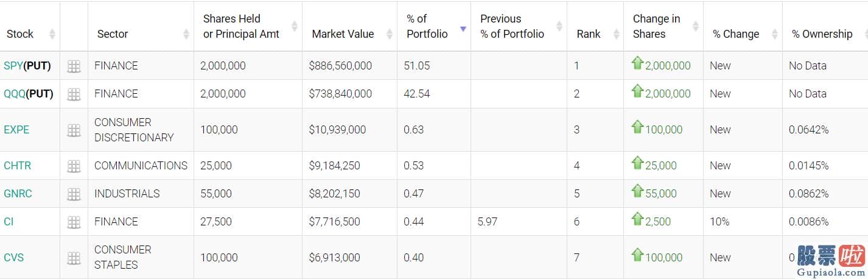Open the grid icon beside CI

coord(74,222)
